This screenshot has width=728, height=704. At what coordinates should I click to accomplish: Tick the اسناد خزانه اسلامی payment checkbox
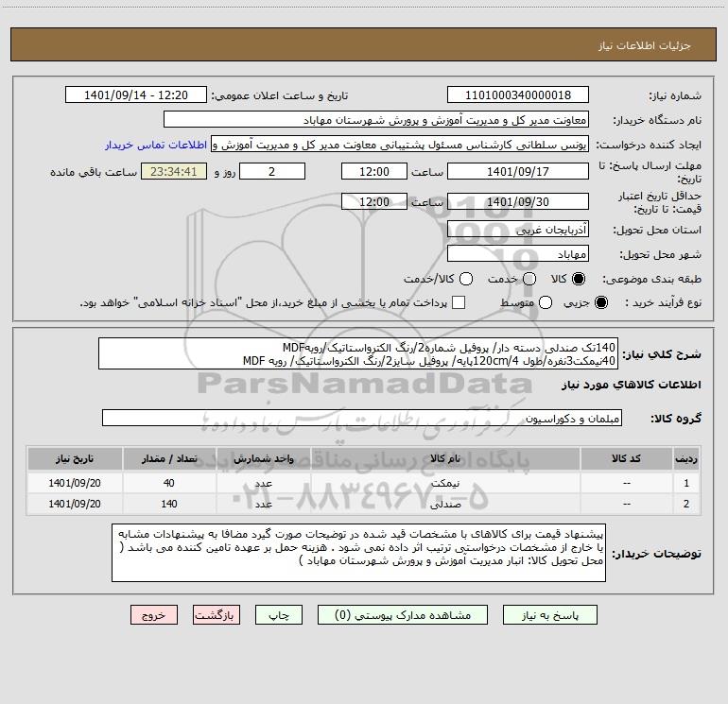(x=459, y=302)
